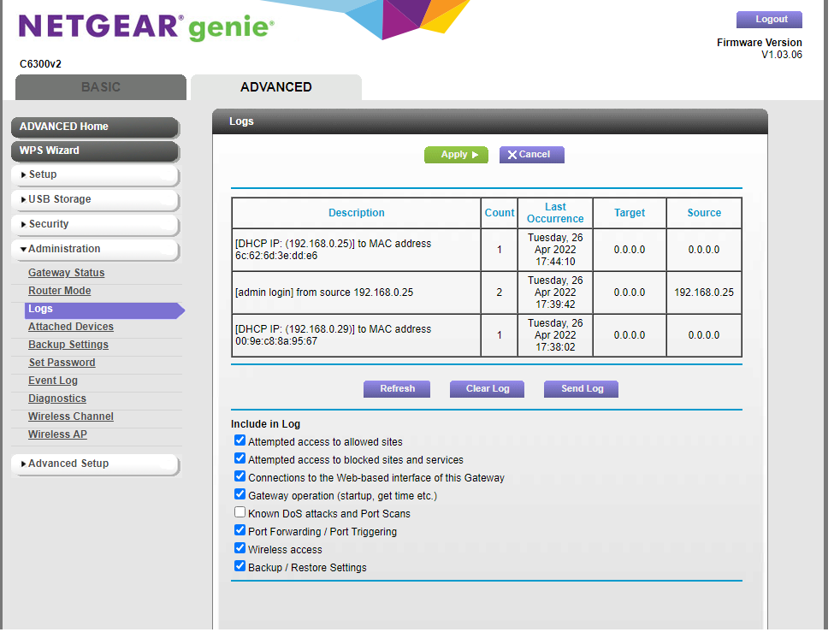This screenshot has width=840, height=638.
Task: Expand the Setup section
Action: [94, 174]
